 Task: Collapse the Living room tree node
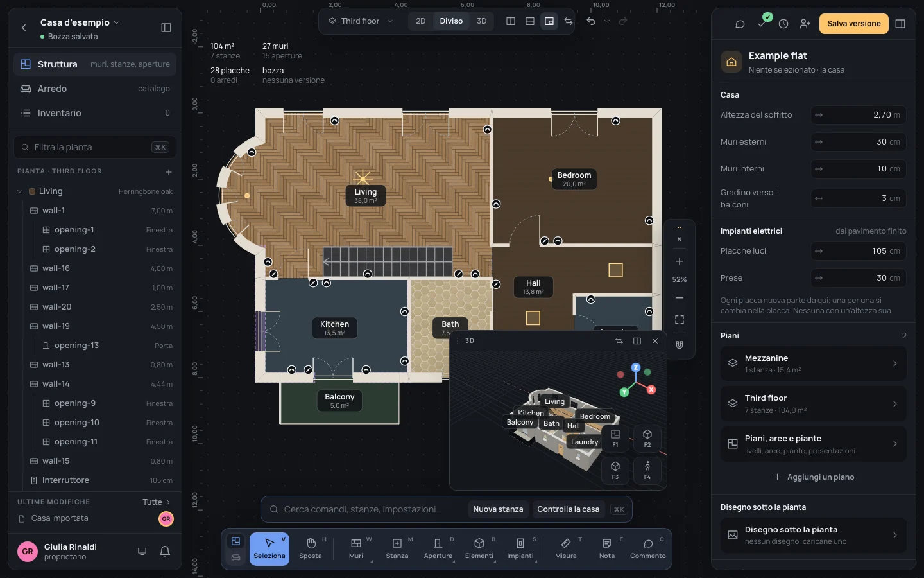pyautogui.click(x=20, y=191)
